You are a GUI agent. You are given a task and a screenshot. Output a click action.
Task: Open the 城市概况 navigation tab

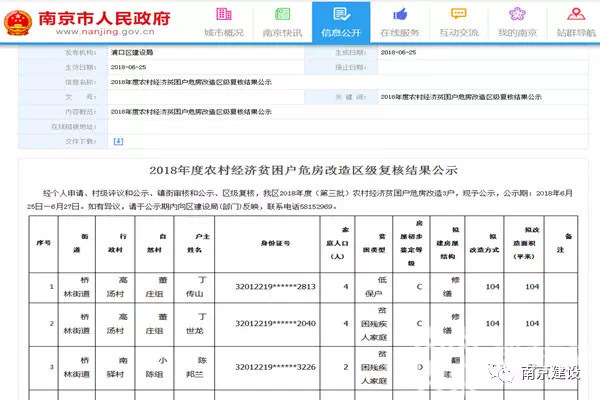[x=224, y=22]
